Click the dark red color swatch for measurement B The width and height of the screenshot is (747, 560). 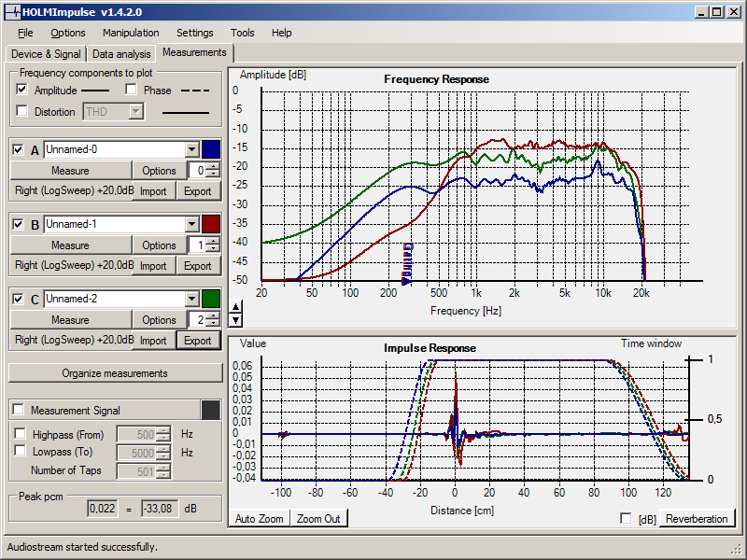(x=211, y=224)
